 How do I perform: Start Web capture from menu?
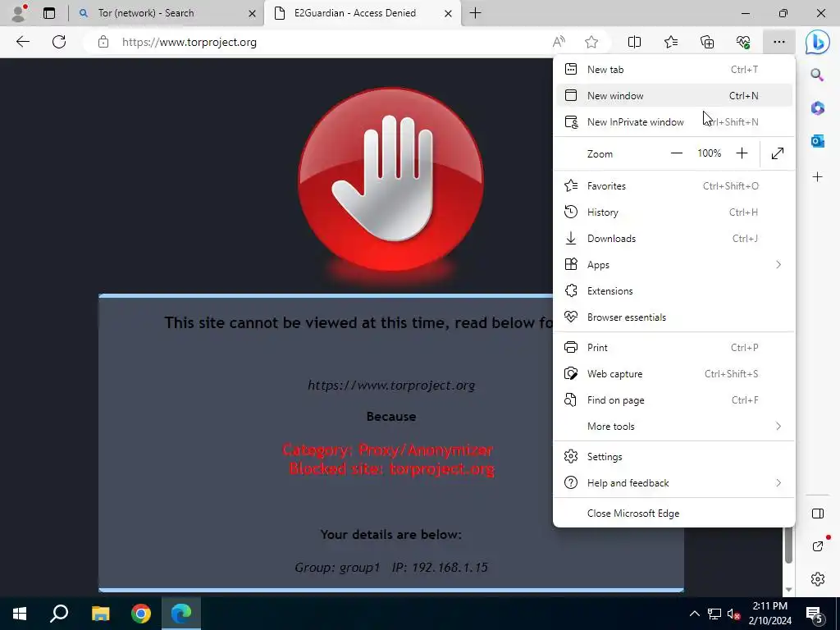pyautogui.click(x=674, y=374)
